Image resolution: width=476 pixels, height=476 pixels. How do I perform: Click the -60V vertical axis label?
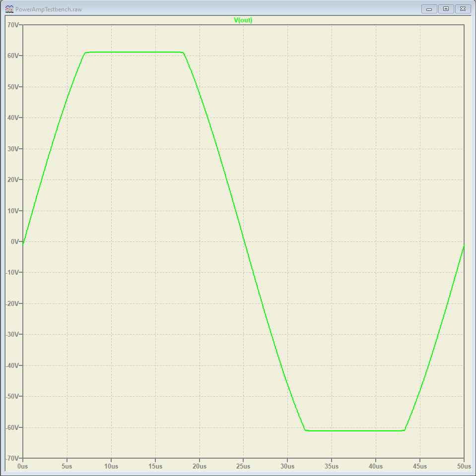pos(12,427)
